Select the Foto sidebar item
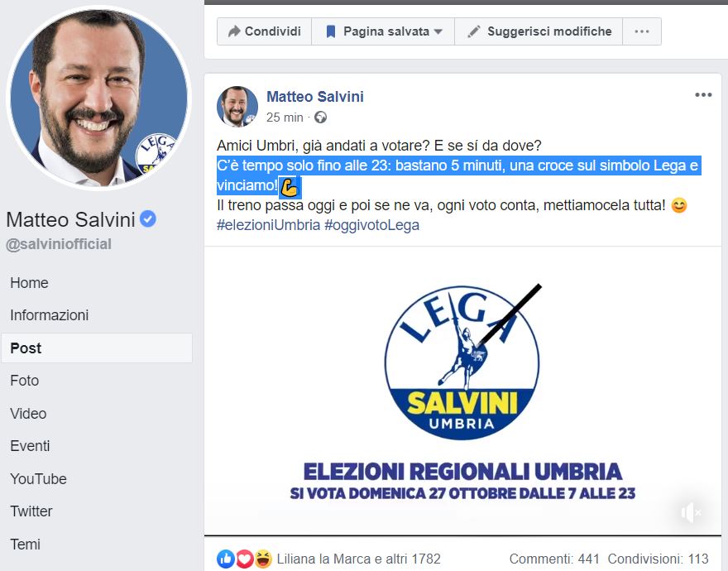Viewport: 728px width, 571px height. coord(25,381)
